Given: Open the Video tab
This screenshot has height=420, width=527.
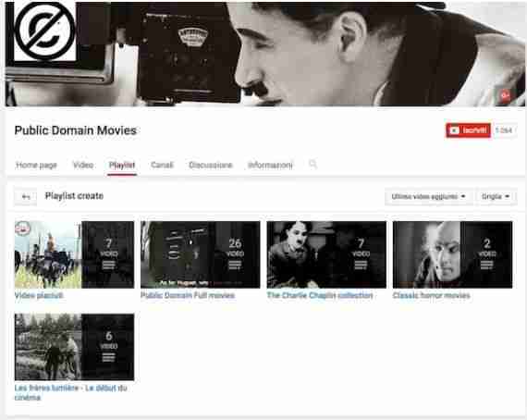Looking at the screenshot, I should tap(83, 165).
